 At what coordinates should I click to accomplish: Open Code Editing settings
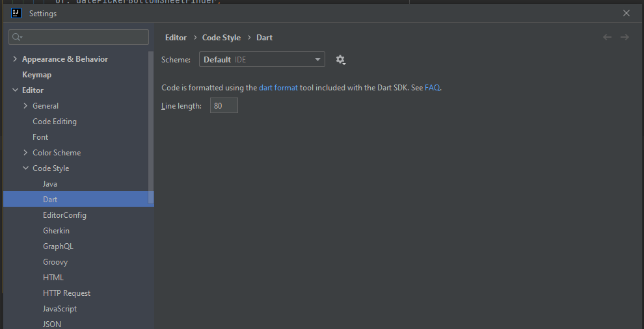click(x=55, y=122)
